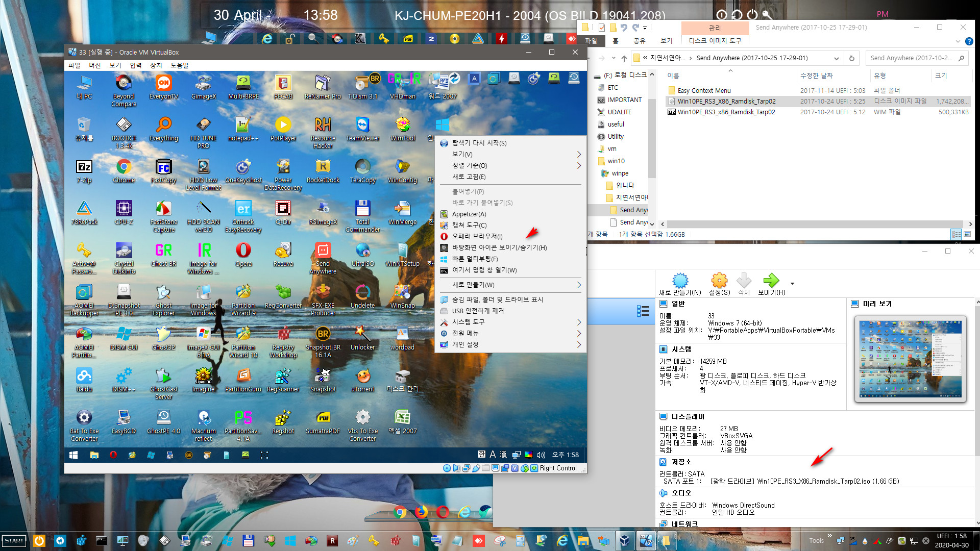Viewport: 980px width, 551px height.
Task: Expand 시스템 도구 submenu arrow
Action: click(x=579, y=322)
